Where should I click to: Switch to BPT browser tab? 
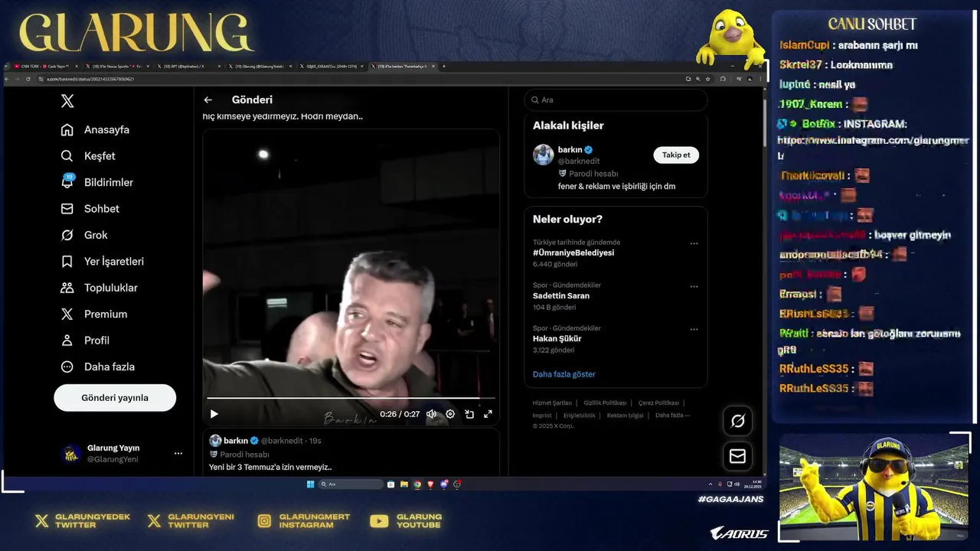pos(188,67)
